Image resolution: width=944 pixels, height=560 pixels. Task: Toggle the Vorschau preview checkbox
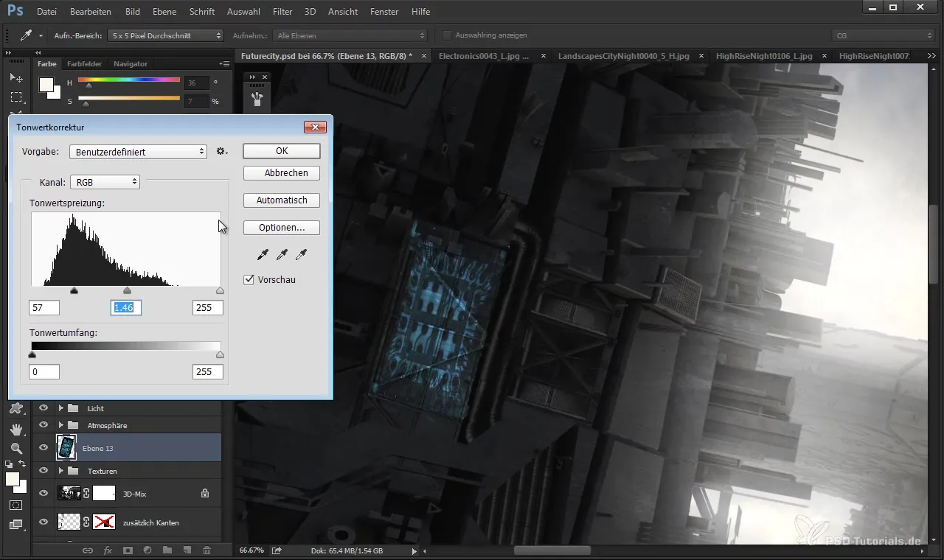[249, 280]
